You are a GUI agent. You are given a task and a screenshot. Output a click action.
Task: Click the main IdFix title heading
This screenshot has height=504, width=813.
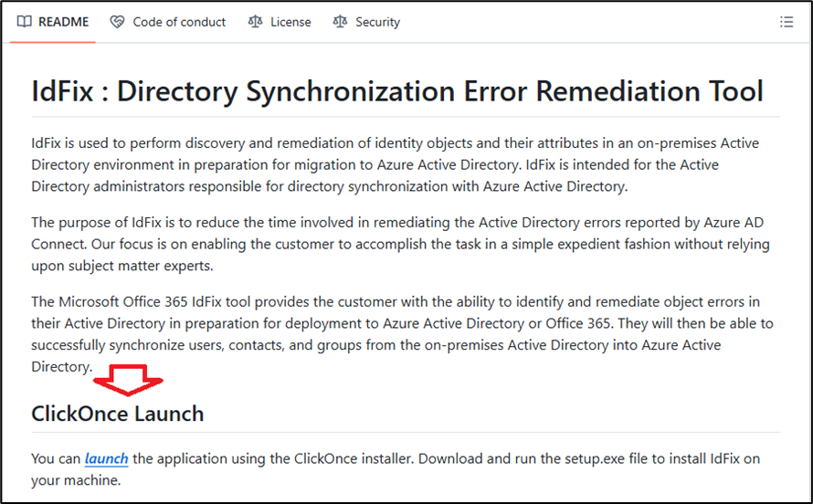(x=397, y=91)
